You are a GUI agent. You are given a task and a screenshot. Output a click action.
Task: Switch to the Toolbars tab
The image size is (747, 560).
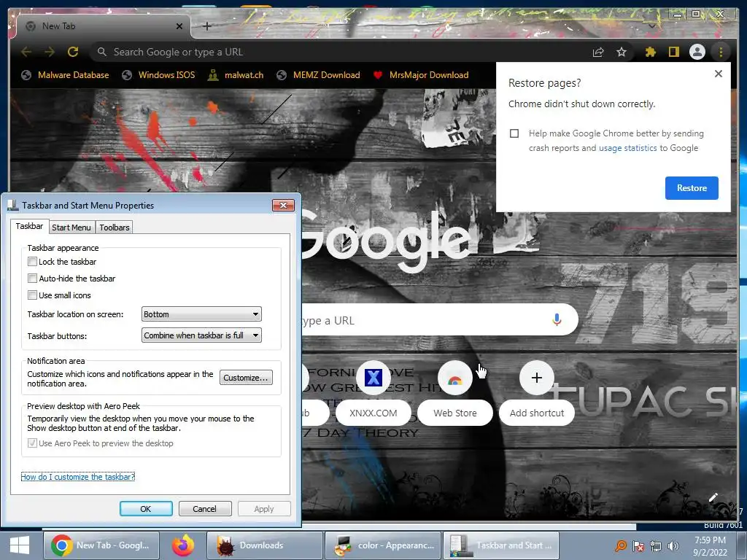tap(115, 227)
